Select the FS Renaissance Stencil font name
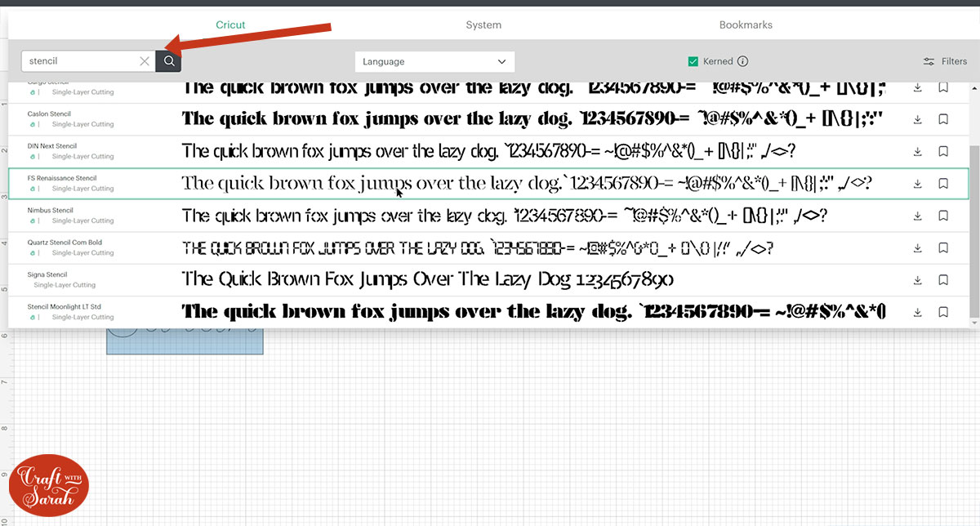The height and width of the screenshot is (526, 980). [62, 178]
